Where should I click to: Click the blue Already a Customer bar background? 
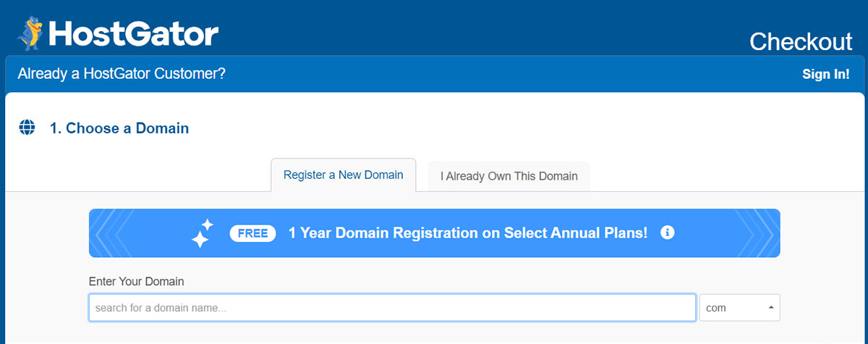(x=506, y=74)
